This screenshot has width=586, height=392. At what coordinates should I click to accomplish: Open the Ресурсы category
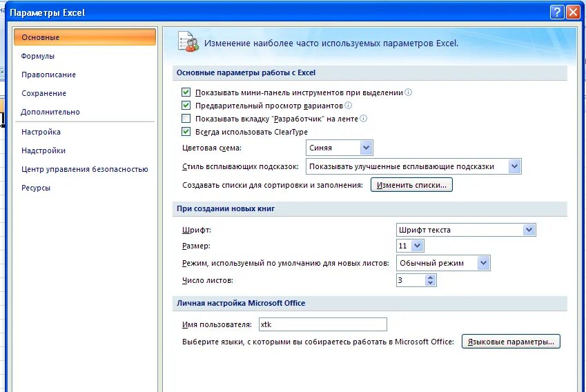[x=85, y=188]
